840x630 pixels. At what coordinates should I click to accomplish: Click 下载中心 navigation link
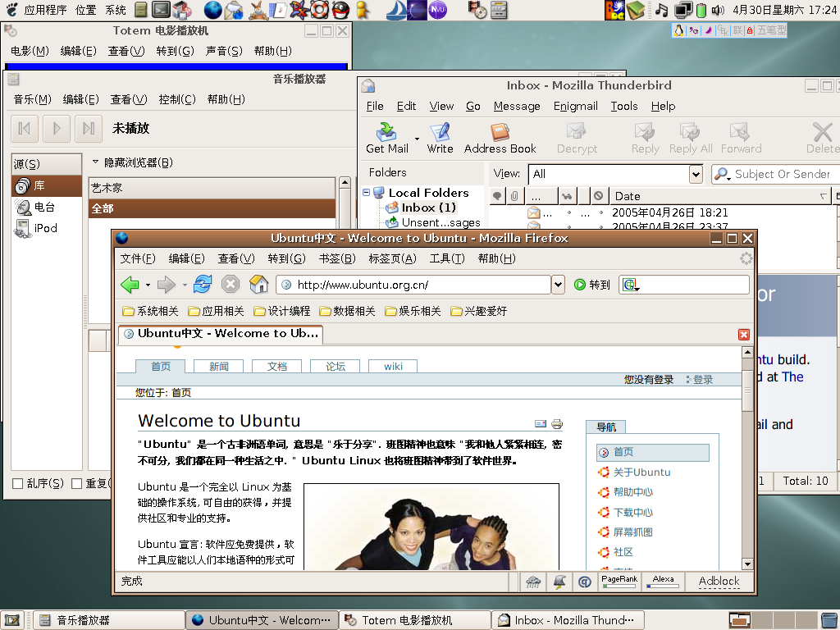click(633, 512)
